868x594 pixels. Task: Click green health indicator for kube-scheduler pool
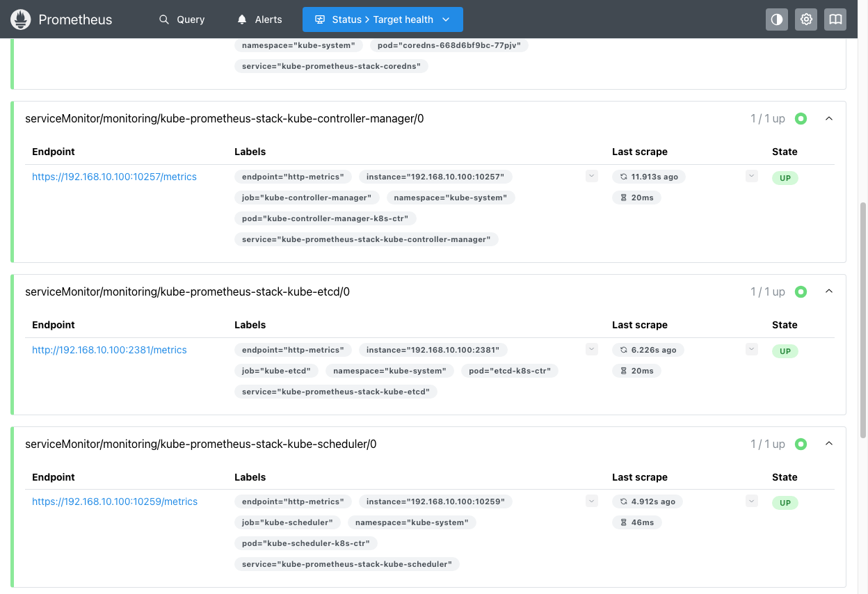pyautogui.click(x=801, y=444)
